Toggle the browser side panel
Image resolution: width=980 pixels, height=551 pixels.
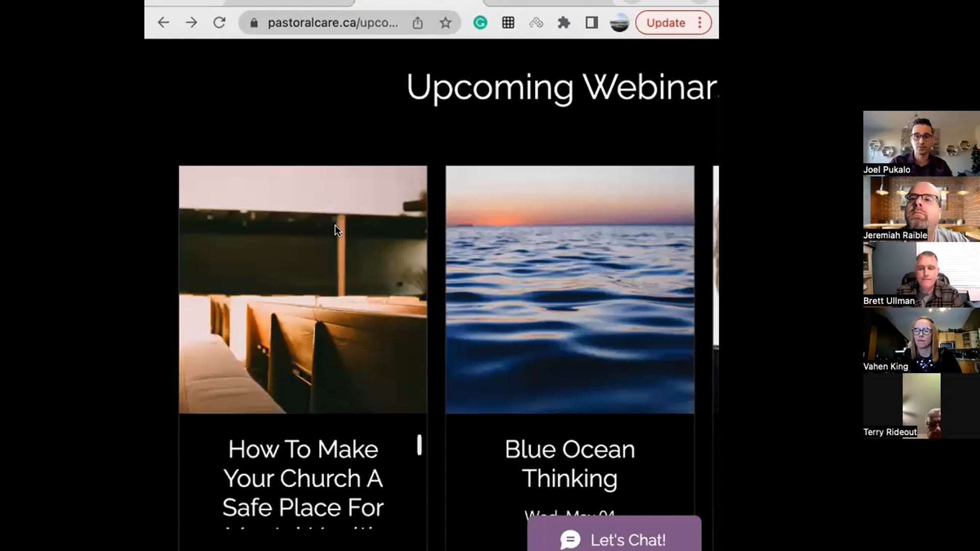coord(592,23)
